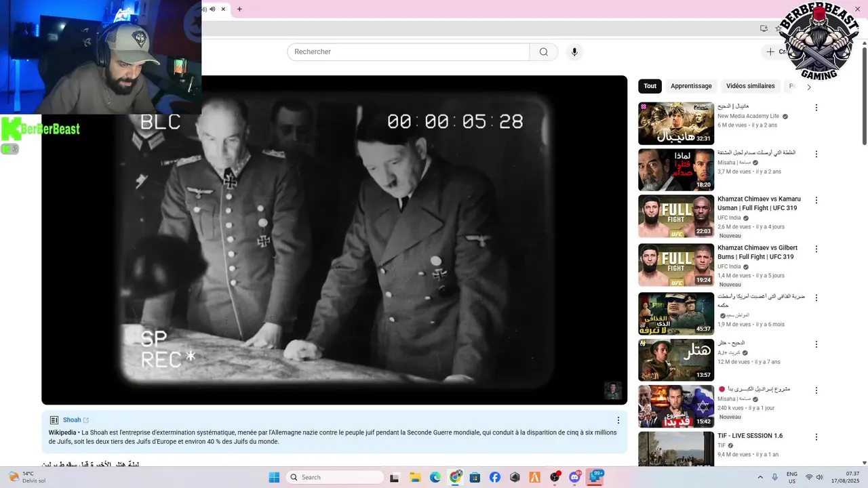
Task: Open options menu for Hannibal video
Action: (x=816, y=108)
